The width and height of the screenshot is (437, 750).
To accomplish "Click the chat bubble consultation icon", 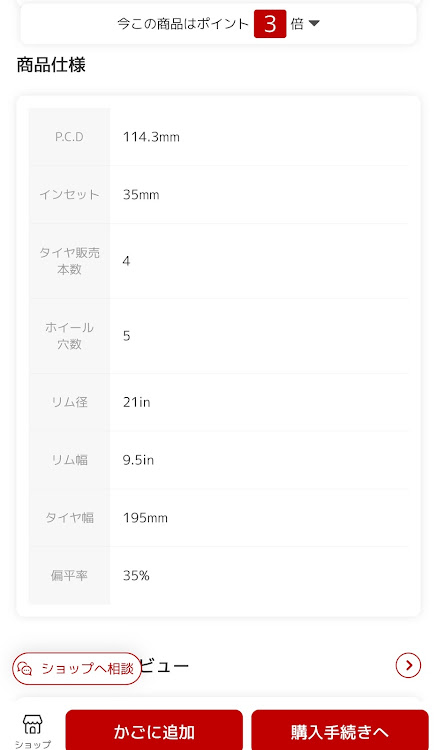I will coord(24,668).
